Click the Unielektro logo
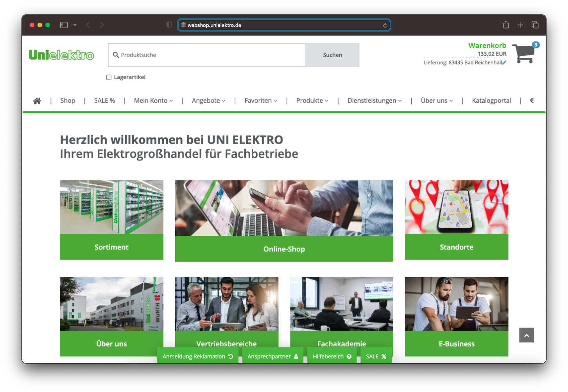Screen dimensions: 568x392 click(61, 55)
